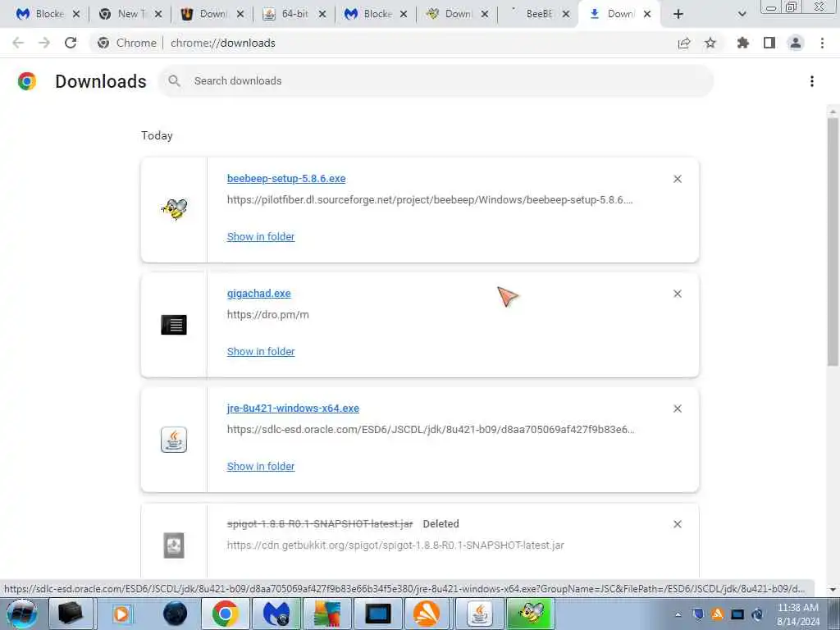The height and width of the screenshot is (630, 840).
Task: Click the BeeBEEP bee file icon
Action: pos(174,209)
